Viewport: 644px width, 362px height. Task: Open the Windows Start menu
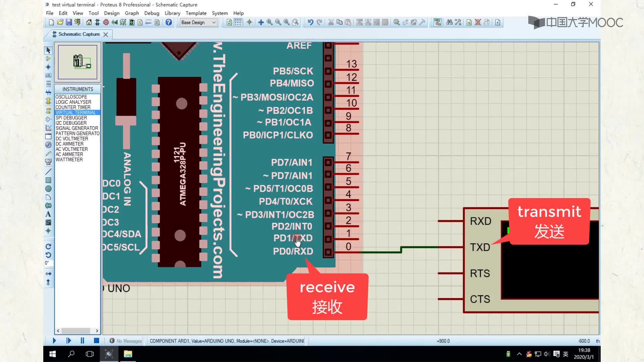coord(53,354)
